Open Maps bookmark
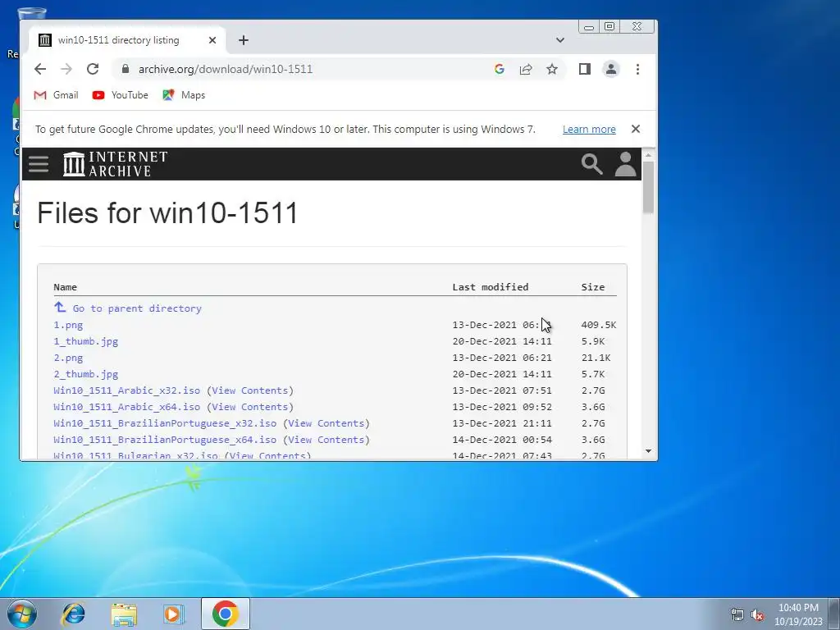The image size is (840, 630). 184,95
